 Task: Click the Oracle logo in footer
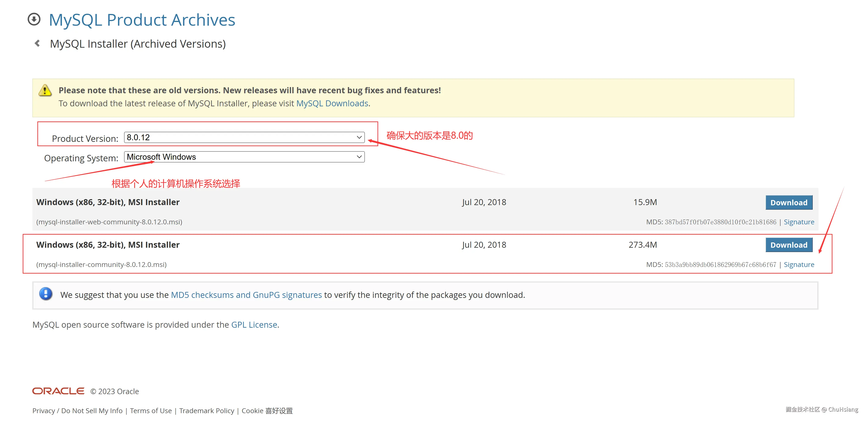[58, 391]
